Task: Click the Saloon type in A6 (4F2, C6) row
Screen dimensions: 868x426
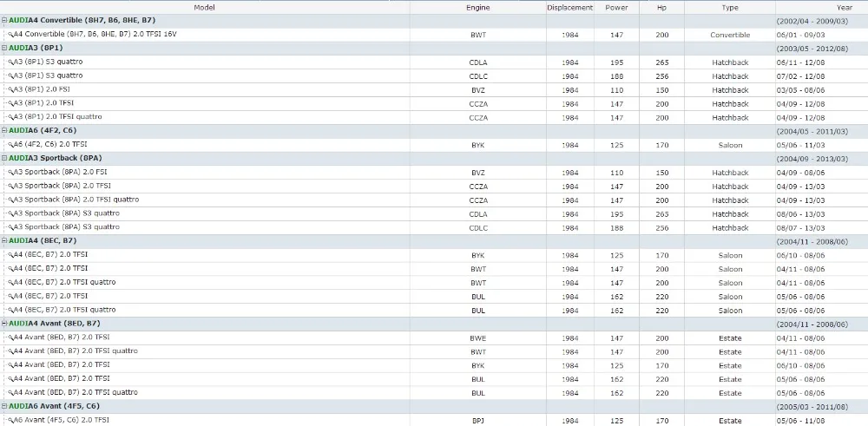Action: pos(730,145)
